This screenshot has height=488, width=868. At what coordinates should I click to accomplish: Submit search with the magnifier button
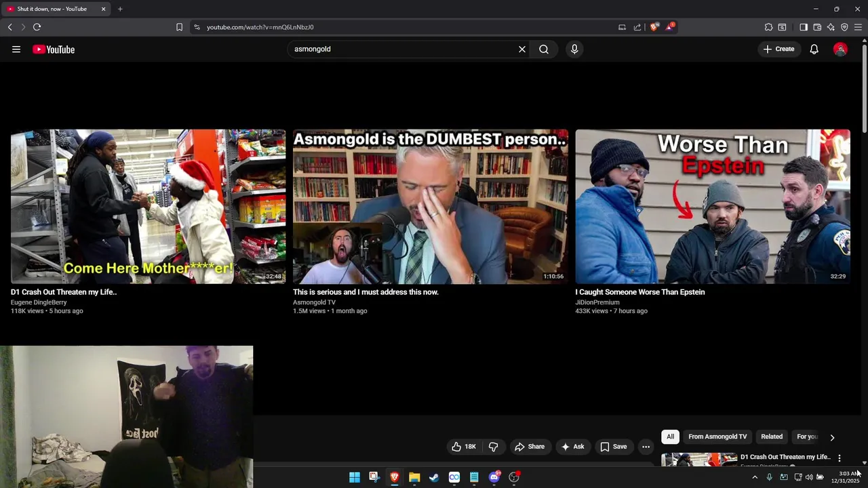pyautogui.click(x=544, y=49)
